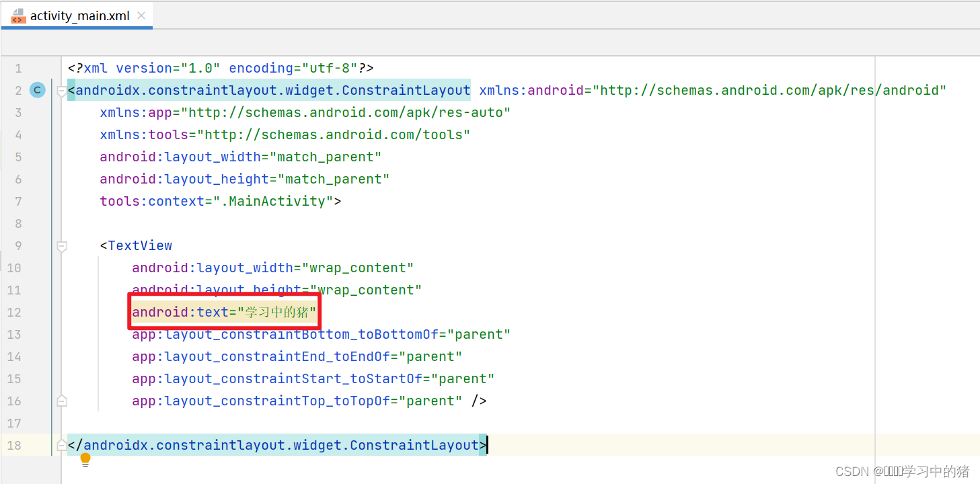Click app:layout_constraintEnd_toEndOf attribute
The width and height of the screenshot is (980, 484).
pyautogui.click(x=297, y=356)
